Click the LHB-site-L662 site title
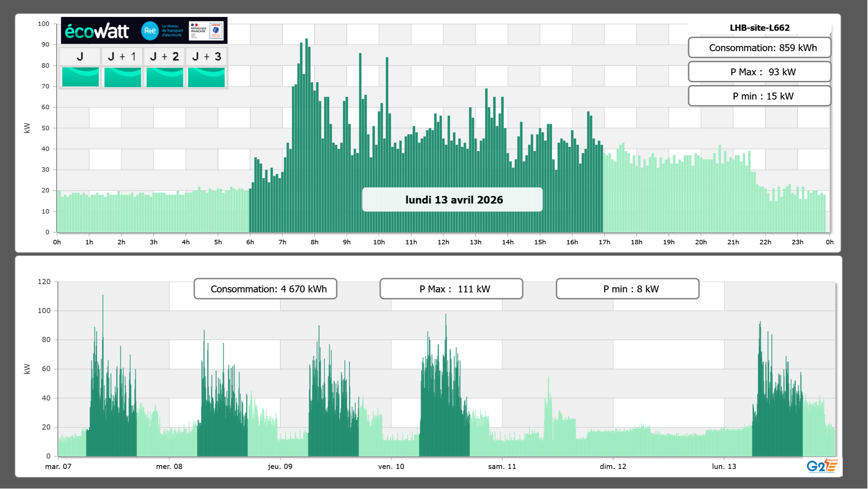The image size is (868, 489). 759,28
